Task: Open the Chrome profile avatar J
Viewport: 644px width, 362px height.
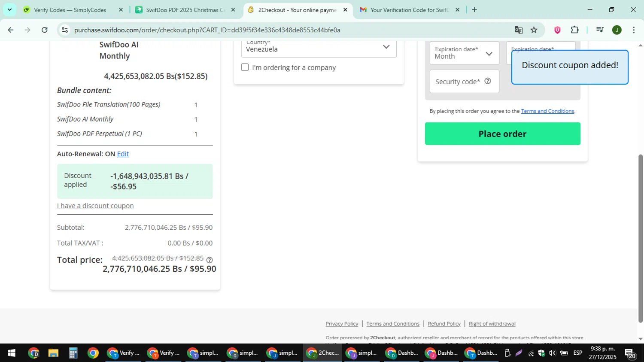Action: (x=617, y=30)
